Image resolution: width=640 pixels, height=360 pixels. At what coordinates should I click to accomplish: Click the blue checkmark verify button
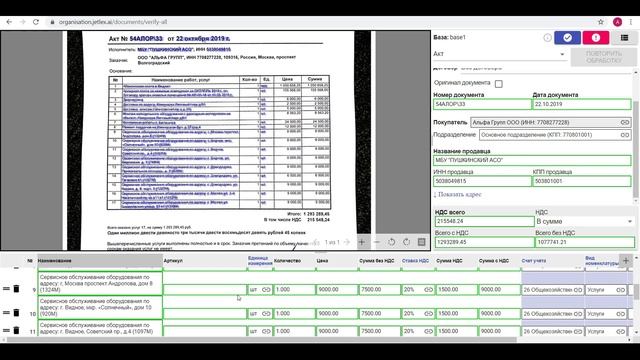[567, 38]
